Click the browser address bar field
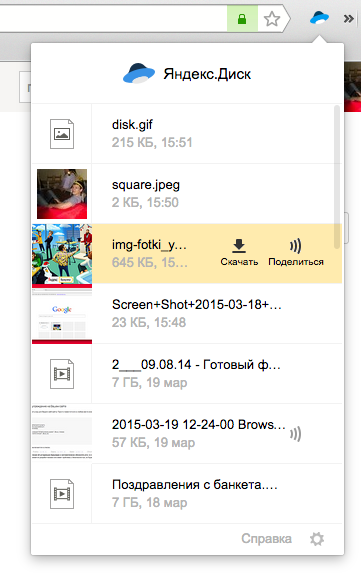This screenshot has height=577, width=361. (x=113, y=18)
